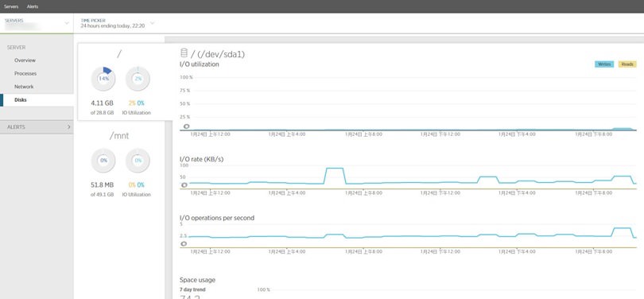644x299 pixels.
Task: Click the zero marker on I/O operations chart
Action: click(x=184, y=244)
